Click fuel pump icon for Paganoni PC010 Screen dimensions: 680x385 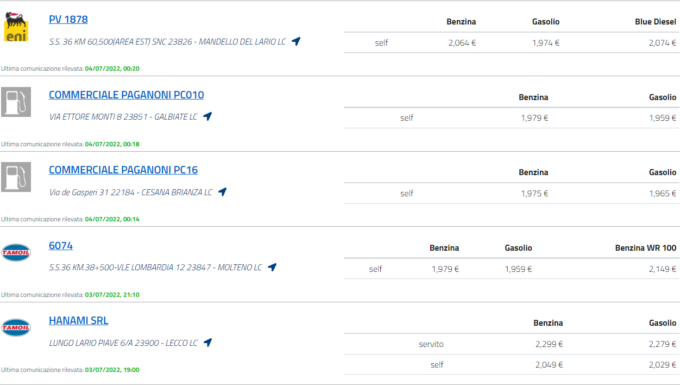[x=16, y=102]
